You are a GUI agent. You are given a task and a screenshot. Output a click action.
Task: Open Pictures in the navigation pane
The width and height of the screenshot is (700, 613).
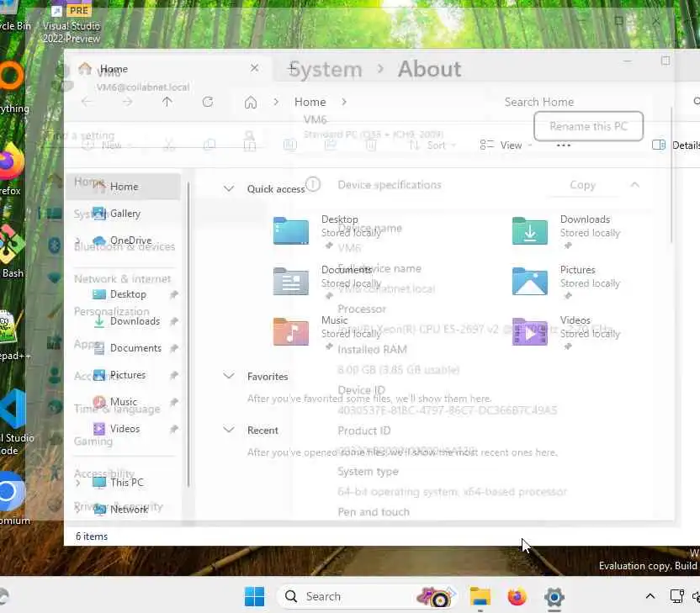click(123, 375)
